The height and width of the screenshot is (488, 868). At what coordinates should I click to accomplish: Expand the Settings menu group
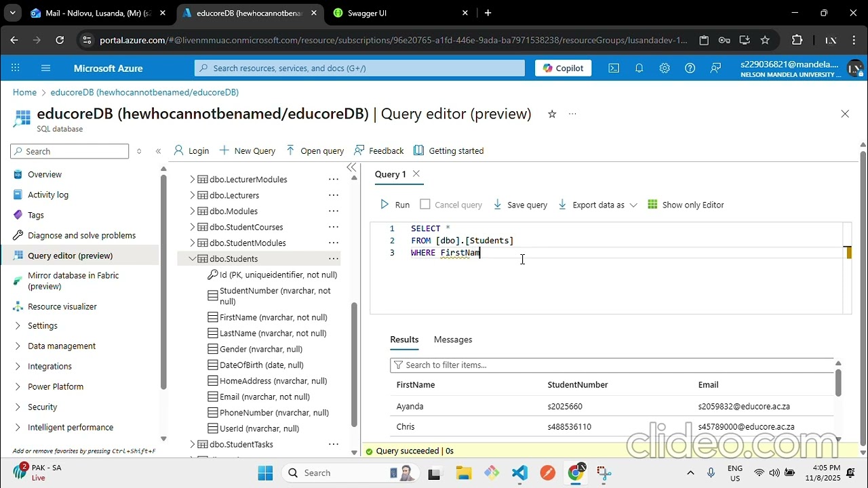[x=18, y=325]
